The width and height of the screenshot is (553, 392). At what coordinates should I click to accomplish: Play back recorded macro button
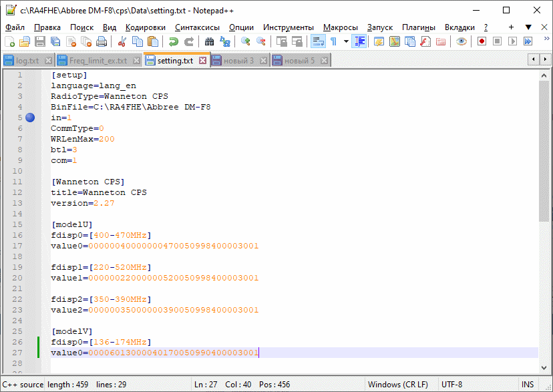[512, 41]
